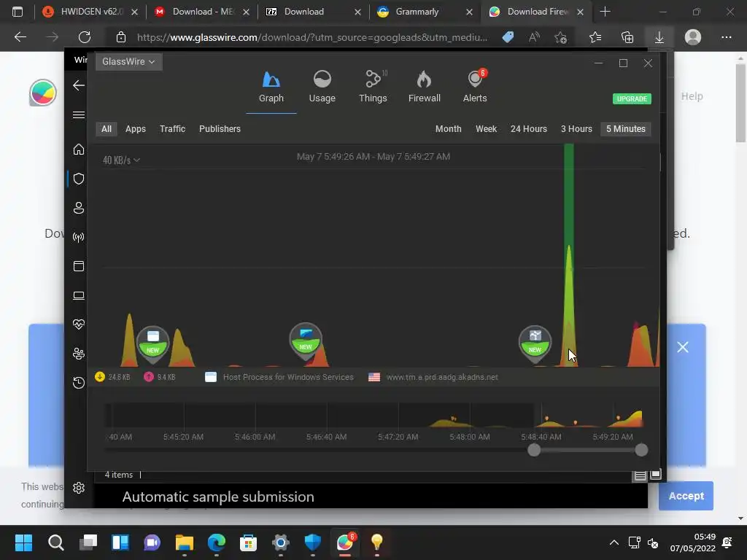The width and height of the screenshot is (747, 560).
Task: Switch to large thumbnails view icon
Action: click(x=656, y=475)
